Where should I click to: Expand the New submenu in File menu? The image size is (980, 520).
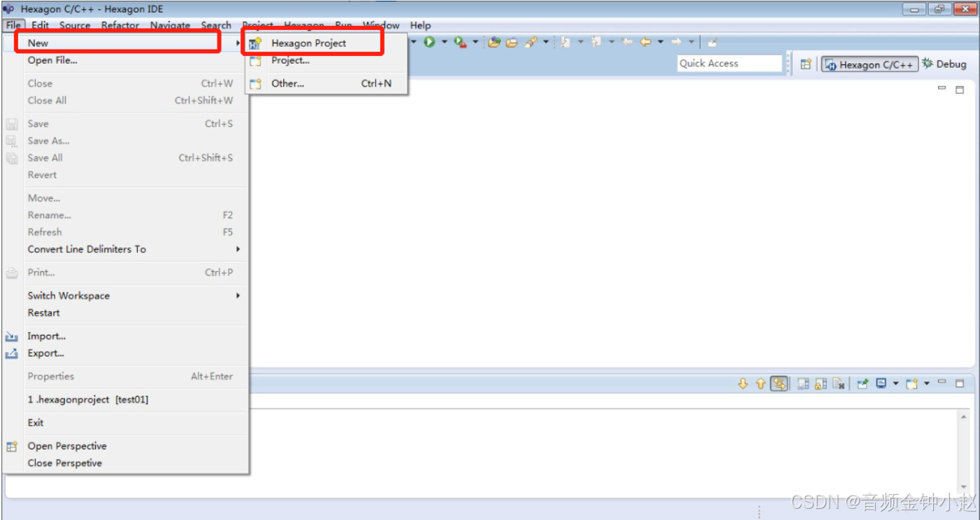tap(126, 43)
